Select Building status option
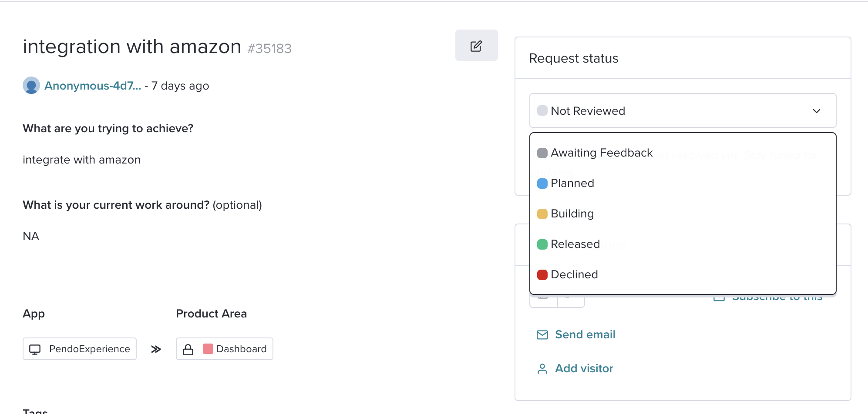Viewport: 868px width, 414px height. 683,214
